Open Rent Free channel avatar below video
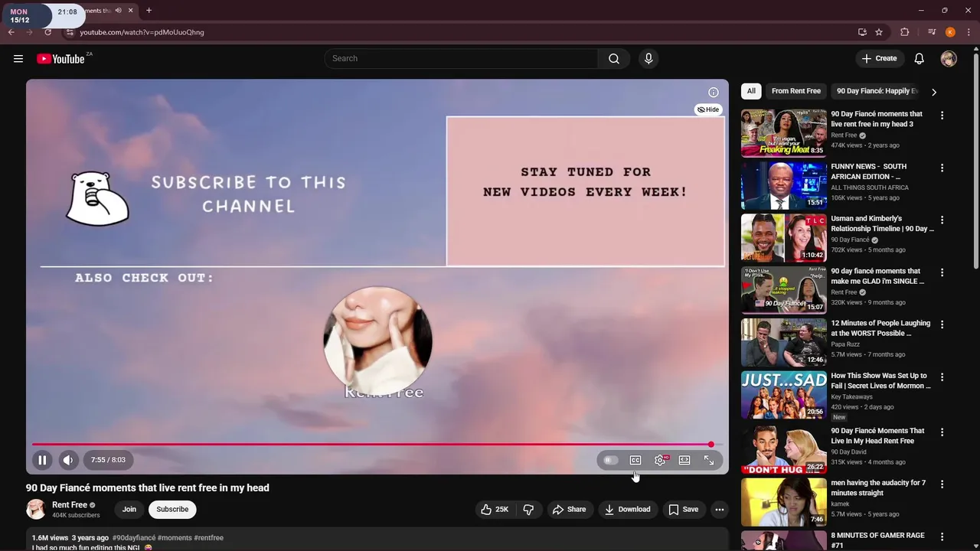980x551 pixels. click(36, 510)
